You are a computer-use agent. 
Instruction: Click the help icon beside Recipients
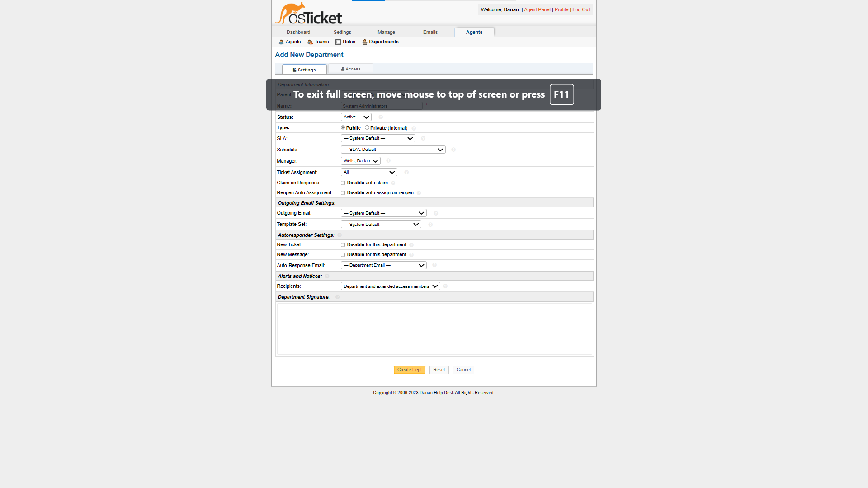445,286
